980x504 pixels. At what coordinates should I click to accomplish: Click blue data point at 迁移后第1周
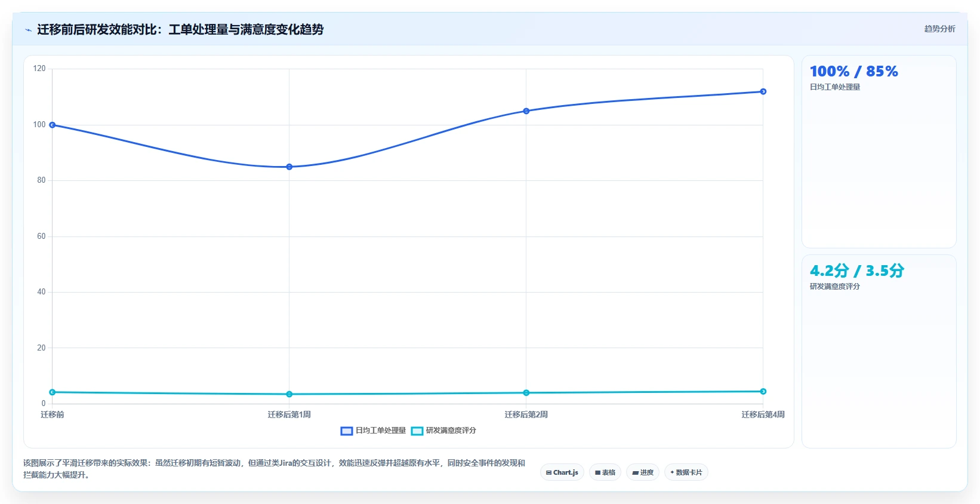click(x=289, y=167)
